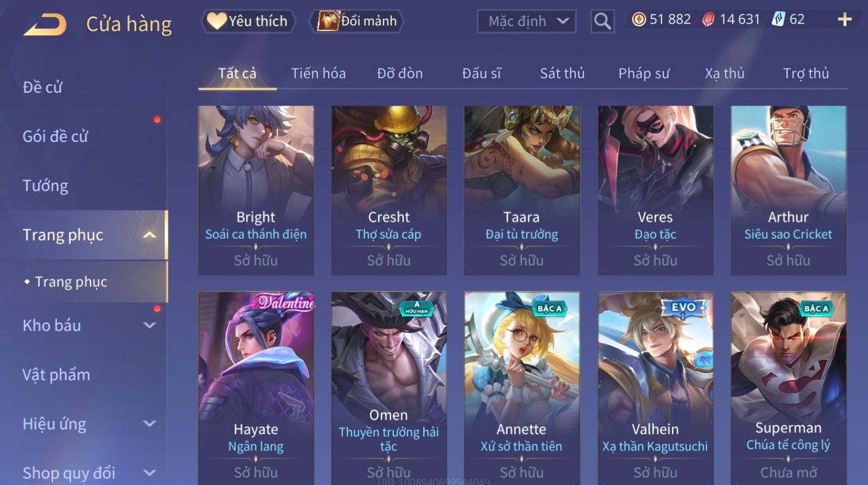
Task: Open Đổi mảnh fragment exchange
Action: [x=356, y=21]
